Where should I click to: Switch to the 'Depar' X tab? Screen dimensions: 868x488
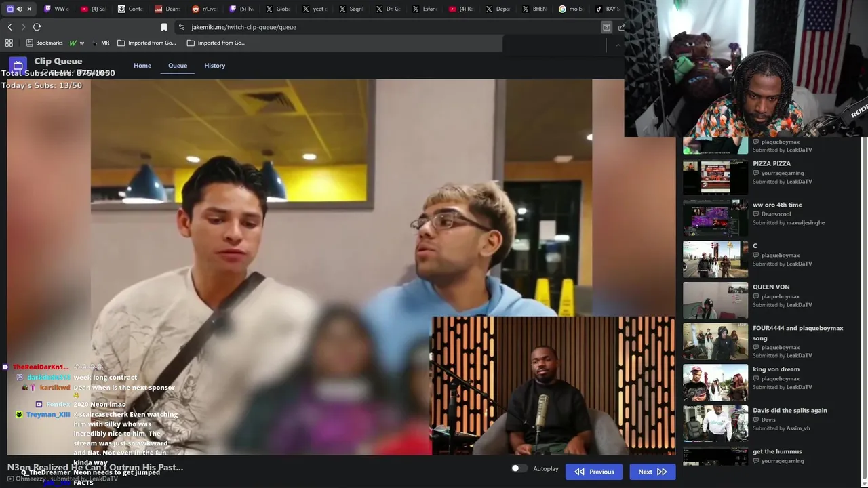(x=498, y=9)
